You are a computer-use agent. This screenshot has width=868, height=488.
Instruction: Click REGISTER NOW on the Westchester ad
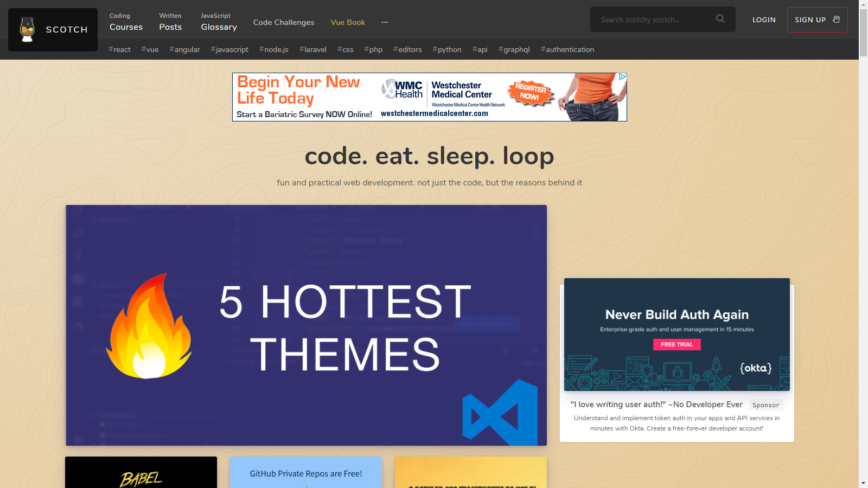point(531,93)
